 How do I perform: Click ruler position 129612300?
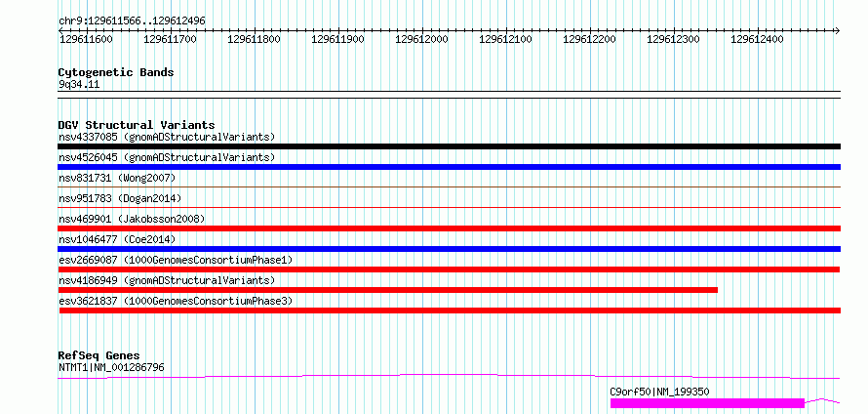[x=673, y=39]
